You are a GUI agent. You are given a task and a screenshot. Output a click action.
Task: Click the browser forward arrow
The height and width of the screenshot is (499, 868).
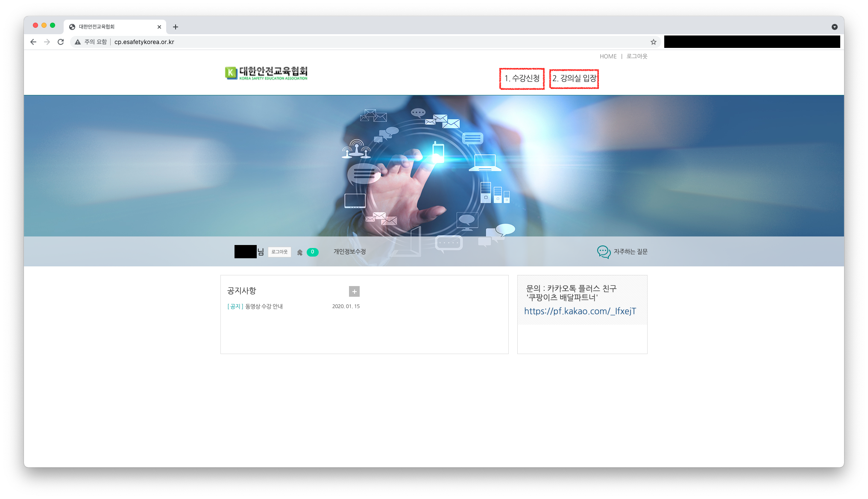coord(47,42)
